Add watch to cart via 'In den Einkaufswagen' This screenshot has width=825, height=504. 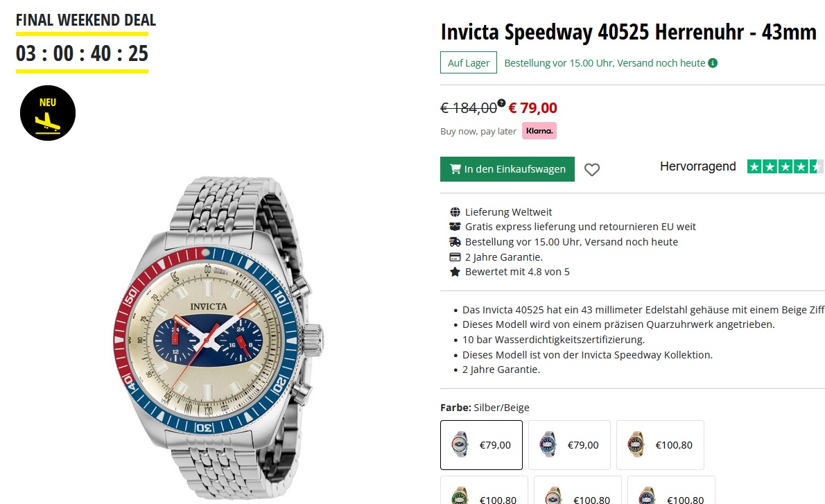(507, 169)
